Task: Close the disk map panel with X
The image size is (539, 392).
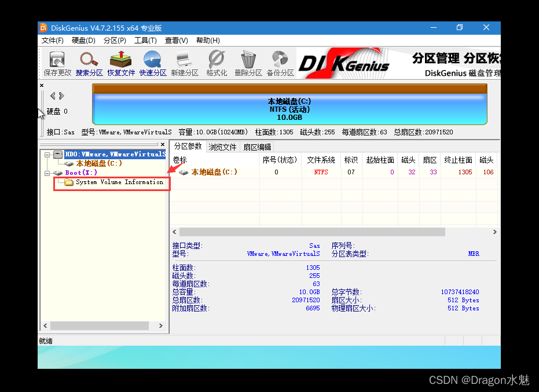Action: tap(42, 85)
